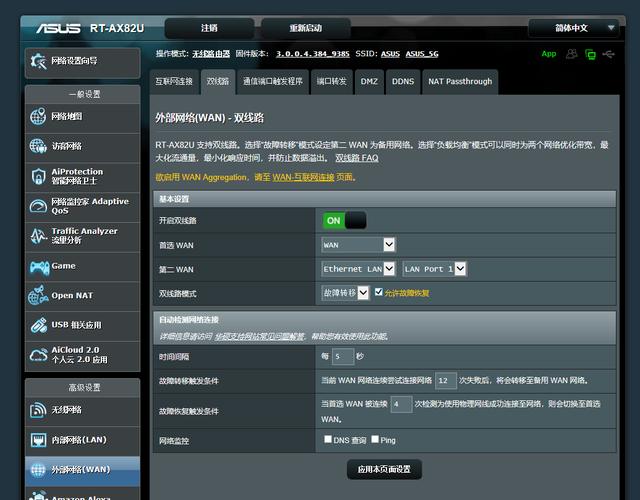Switch to the Internet Connection tab
Viewport: 640px width, 500px height.
(x=174, y=82)
